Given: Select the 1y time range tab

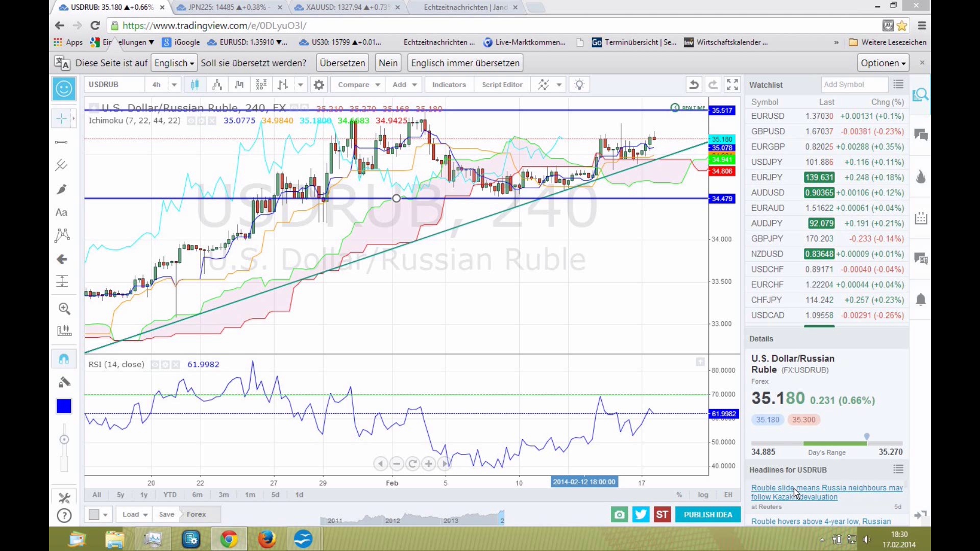Looking at the screenshot, I should tap(144, 494).
